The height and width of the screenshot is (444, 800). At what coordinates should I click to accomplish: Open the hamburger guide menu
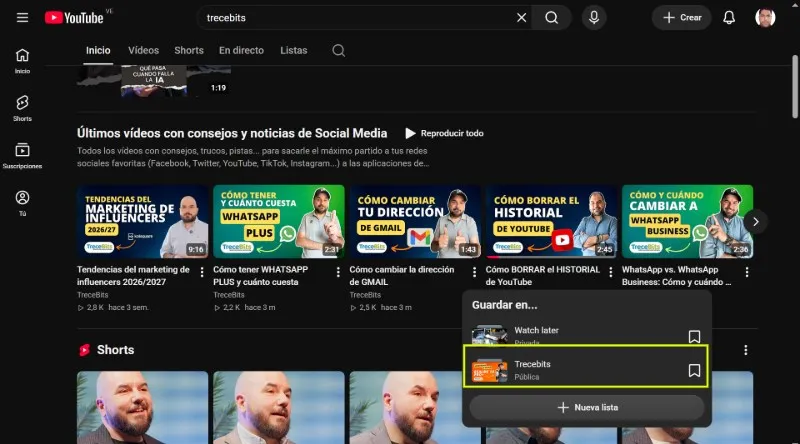tap(22, 18)
